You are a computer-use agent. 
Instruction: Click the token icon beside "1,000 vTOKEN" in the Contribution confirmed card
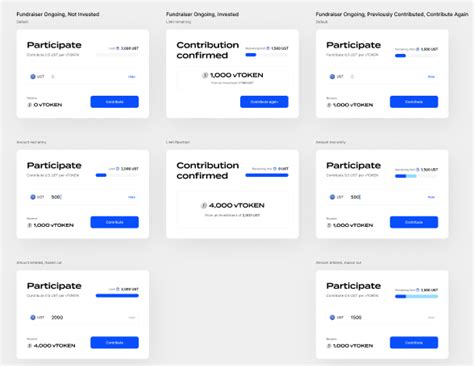205,75
